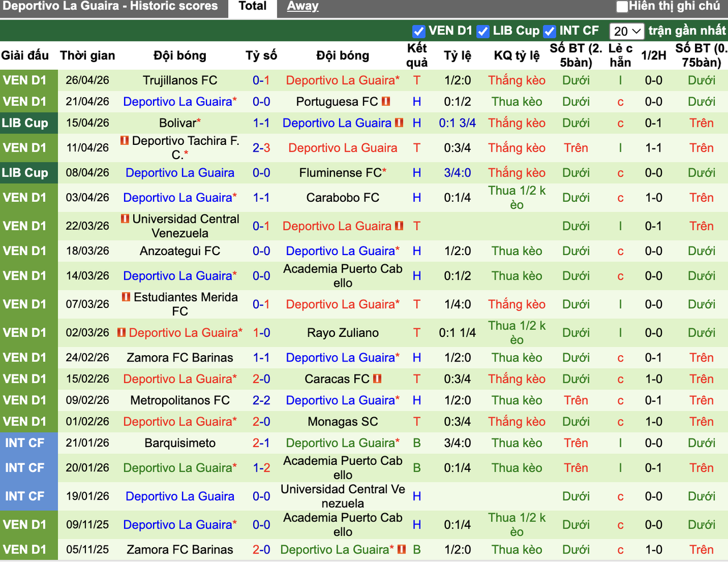Uncheck the INT CF filter checkbox

coord(549,31)
